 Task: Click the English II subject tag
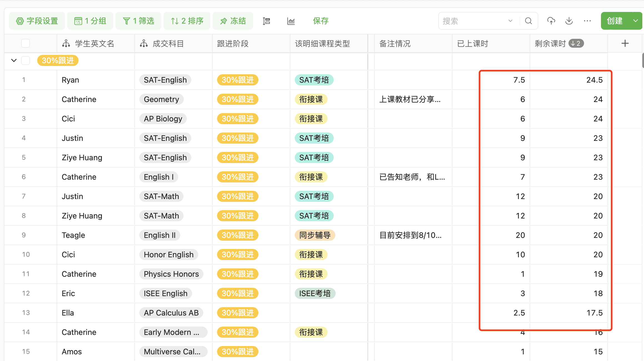pos(160,235)
